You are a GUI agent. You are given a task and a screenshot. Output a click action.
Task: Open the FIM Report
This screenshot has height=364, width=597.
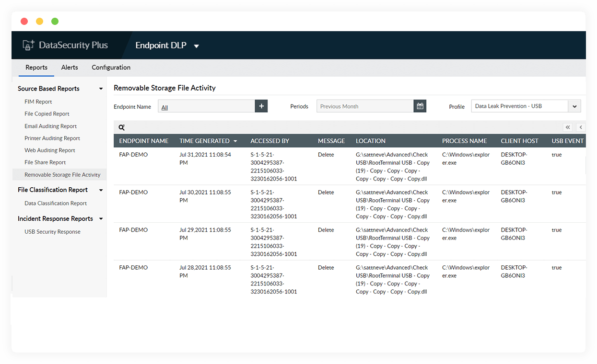pyautogui.click(x=38, y=102)
